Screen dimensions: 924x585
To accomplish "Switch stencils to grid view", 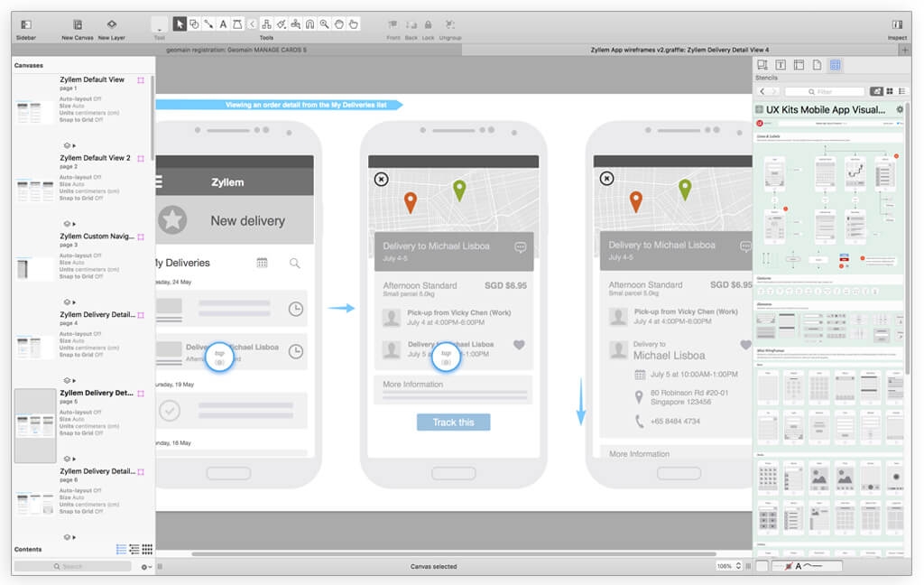I will click(890, 91).
